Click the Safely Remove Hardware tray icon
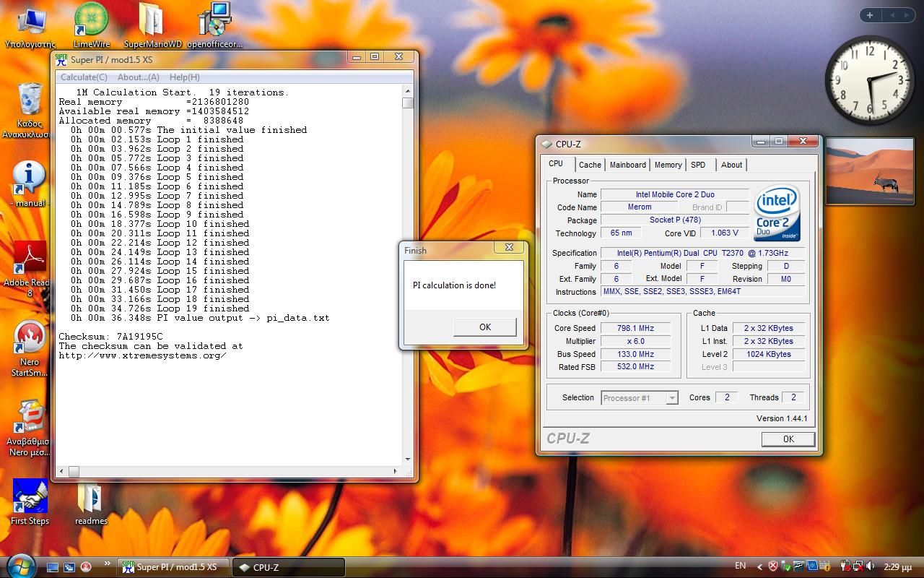924x578 pixels. [x=786, y=566]
